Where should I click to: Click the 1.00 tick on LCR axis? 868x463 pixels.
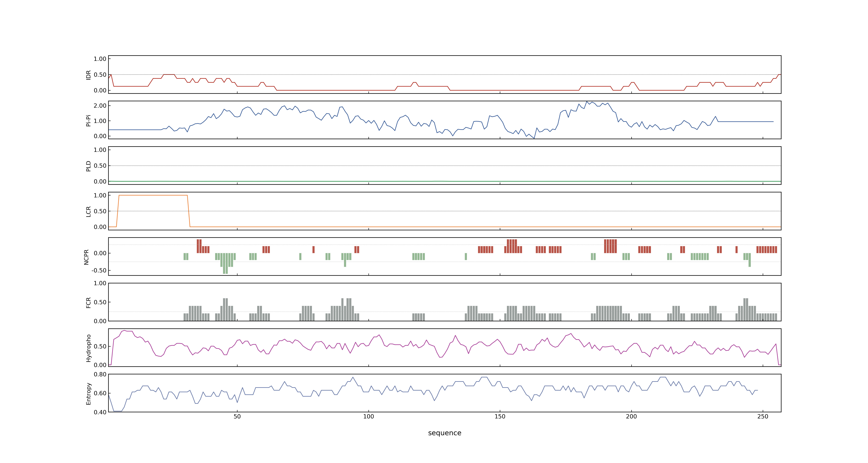coord(100,195)
